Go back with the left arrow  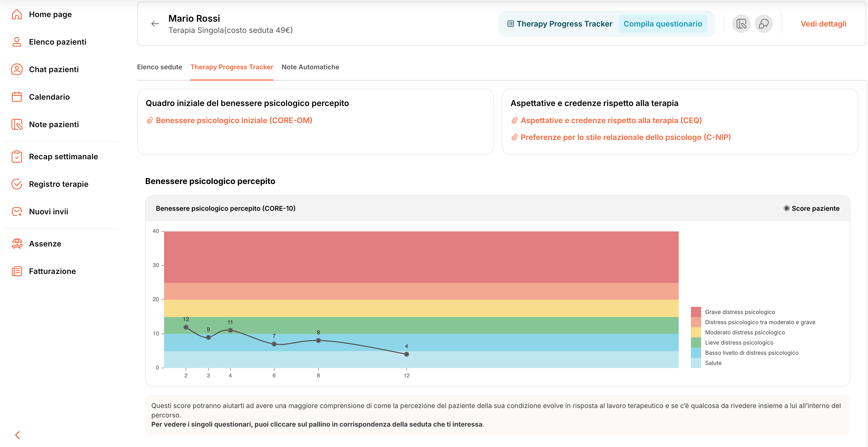pos(155,24)
